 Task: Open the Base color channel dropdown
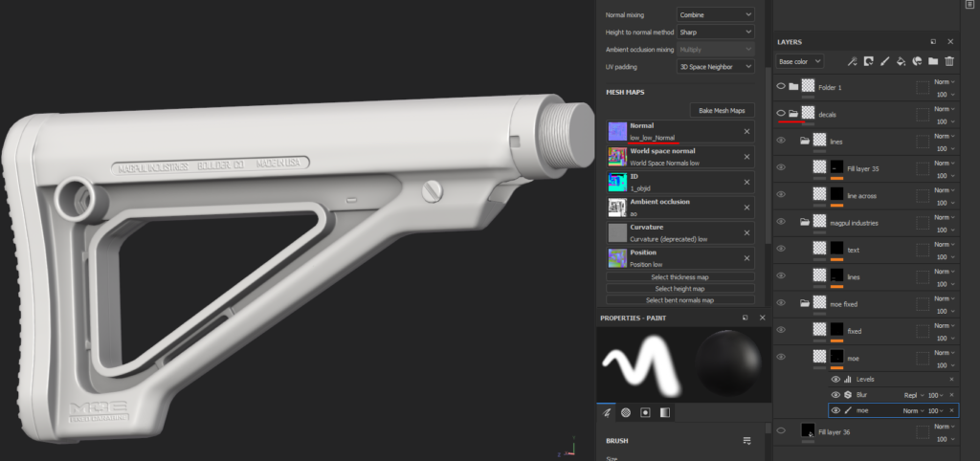point(800,61)
